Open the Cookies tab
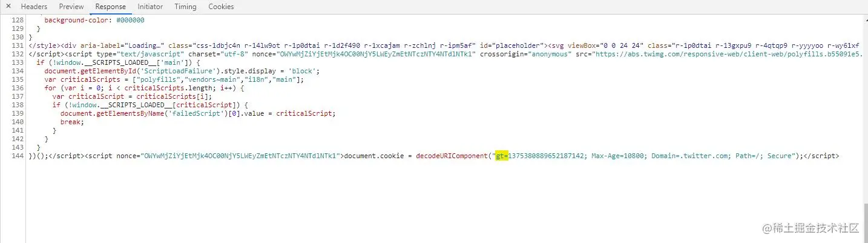 click(x=221, y=7)
